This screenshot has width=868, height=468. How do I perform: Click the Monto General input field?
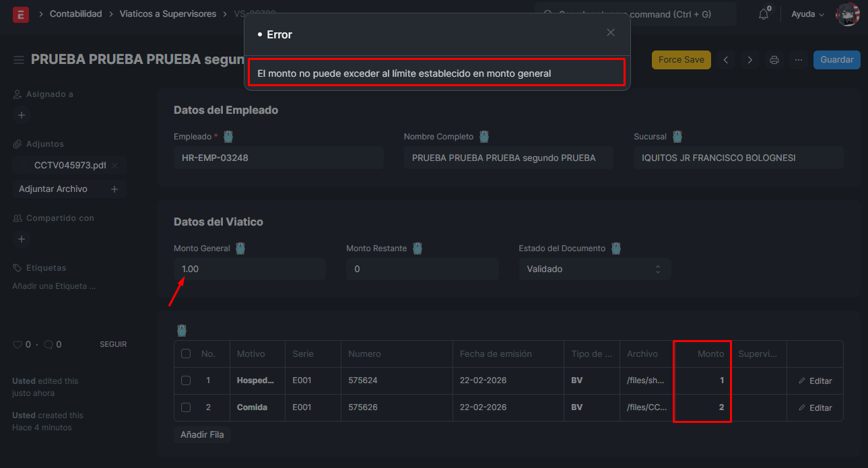[249, 269]
